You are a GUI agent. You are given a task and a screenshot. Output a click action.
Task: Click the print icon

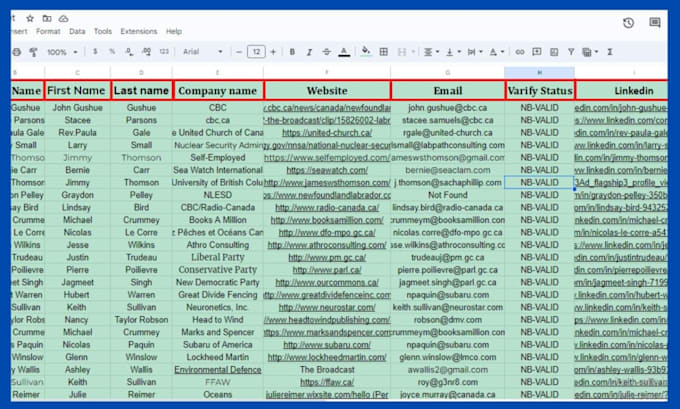16,52
